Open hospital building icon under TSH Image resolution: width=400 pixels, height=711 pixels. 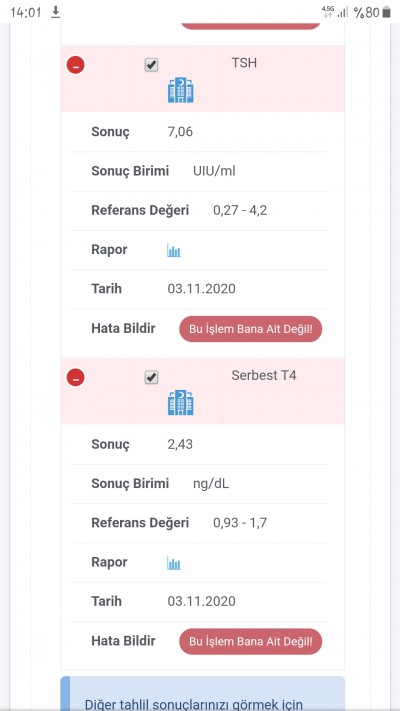pyautogui.click(x=180, y=90)
